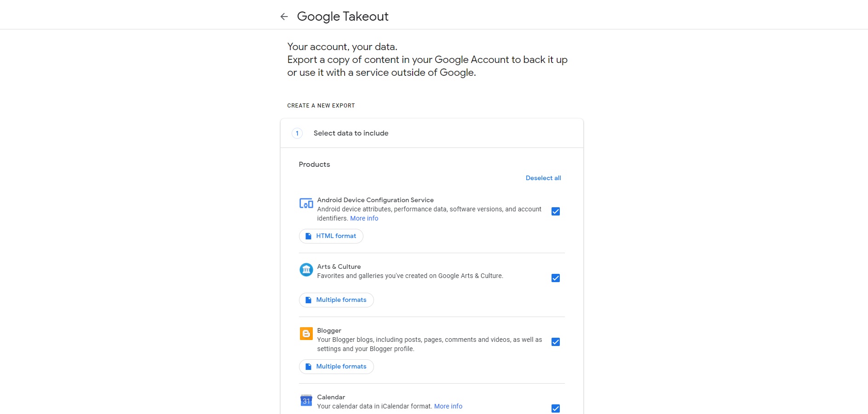This screenshot has width=868, height=414.
Task: Open Multiple formats for Arts & Culture
Action: (336, 300)
